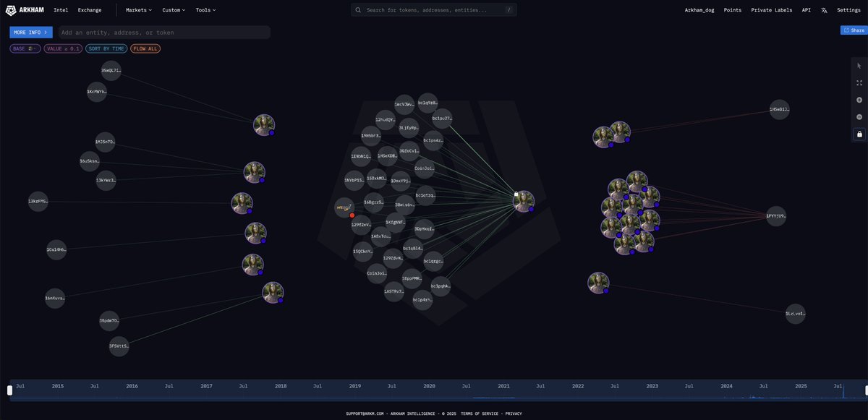Image resolution: width=868 pixels, height=420 pixels.
Task: Click the Share button
Action: click(854, 30)
